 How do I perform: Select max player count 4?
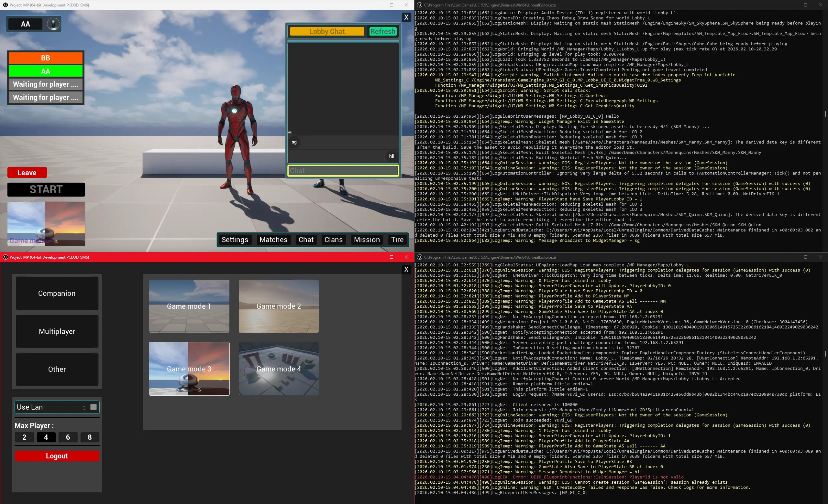pyautogui.click(x=46, y=437)
